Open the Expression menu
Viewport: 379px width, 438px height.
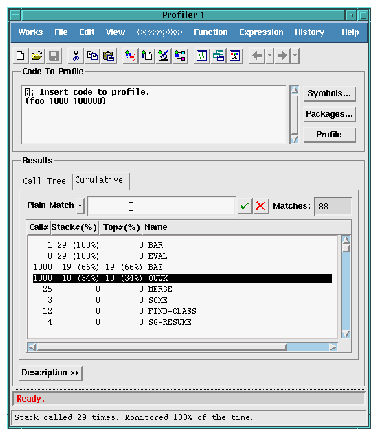261,32
